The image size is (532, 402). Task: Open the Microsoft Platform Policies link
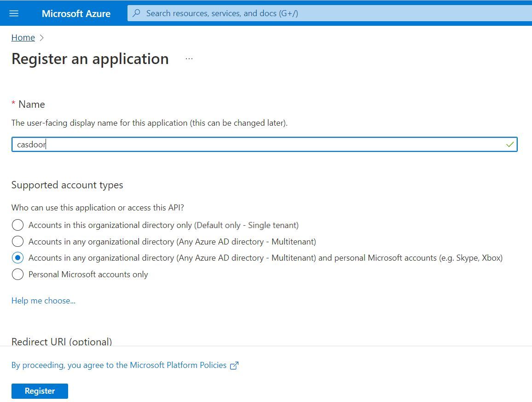click(x=119, y=365)
